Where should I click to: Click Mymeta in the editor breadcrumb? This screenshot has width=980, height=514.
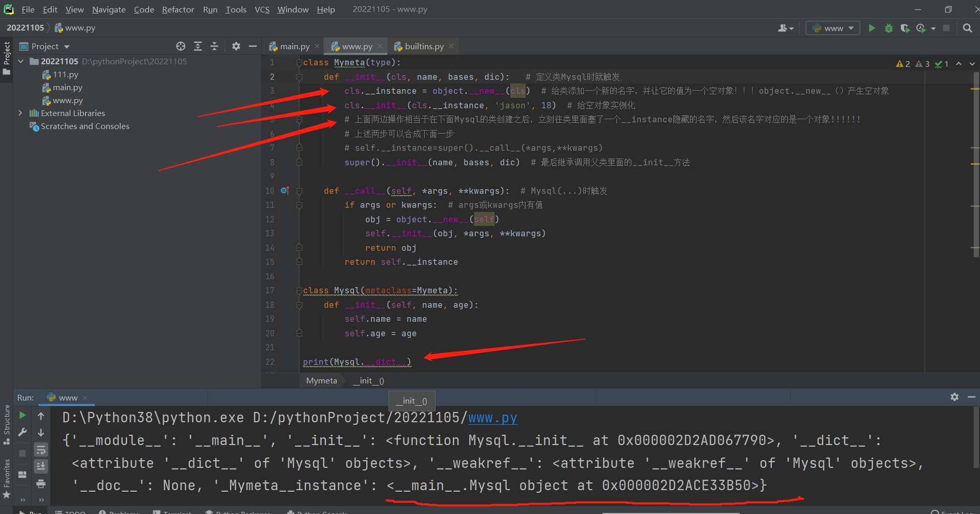[322, 381]
